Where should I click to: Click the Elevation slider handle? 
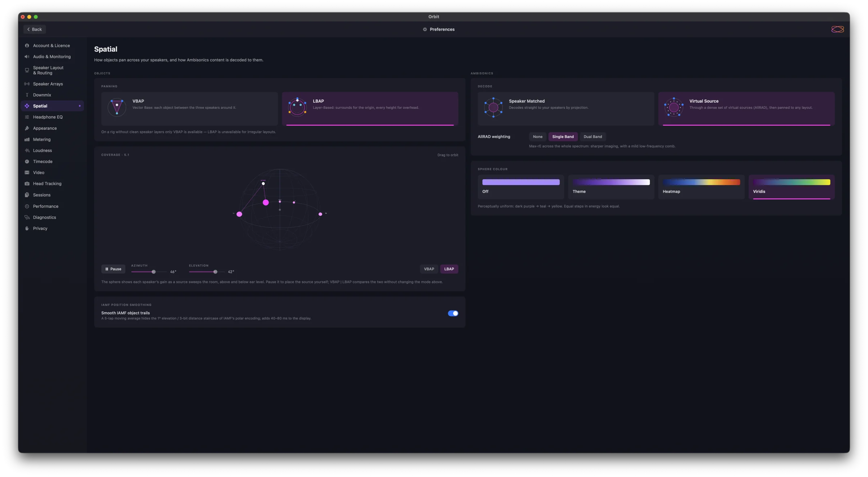[215, 272]
